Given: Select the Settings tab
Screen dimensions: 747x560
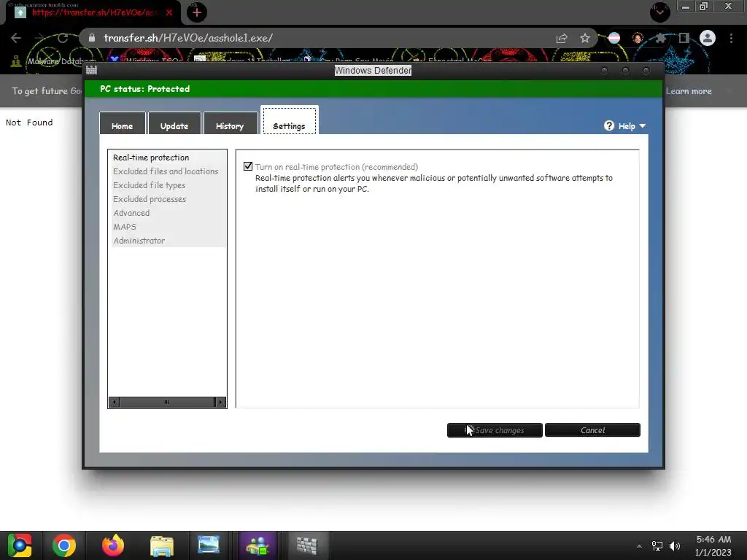Looking at the screenshot, I should (289, 120).
